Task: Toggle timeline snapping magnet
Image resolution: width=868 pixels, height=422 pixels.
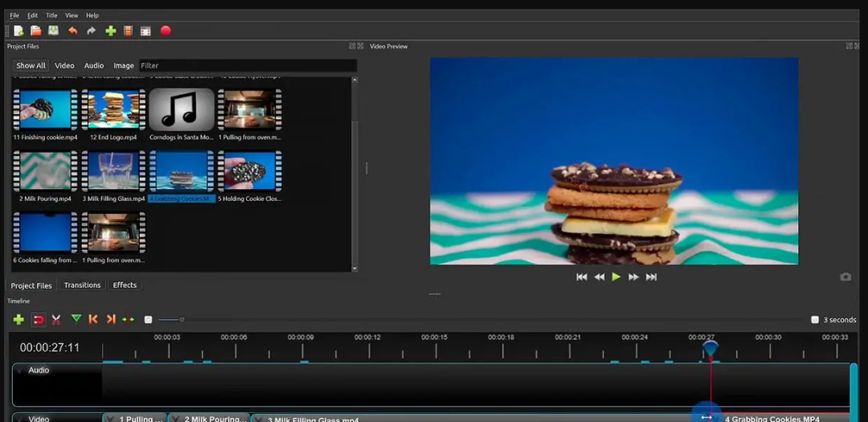Action: 39,320
